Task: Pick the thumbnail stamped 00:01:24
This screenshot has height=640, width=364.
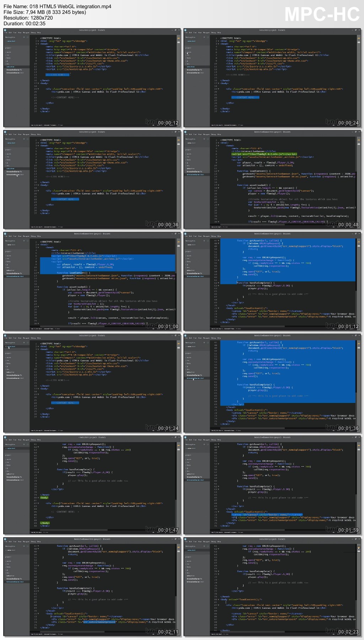Action: tap(92, 383)
